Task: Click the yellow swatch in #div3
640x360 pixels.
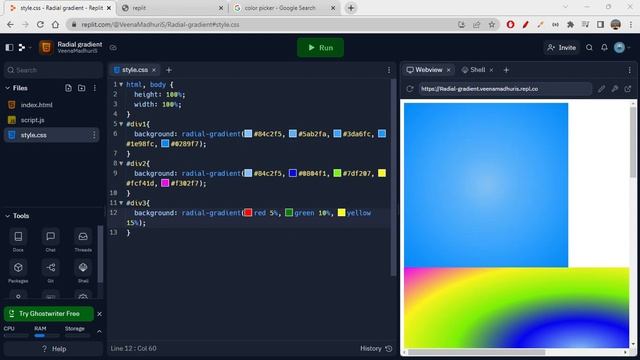Action: tap(341, 212)
